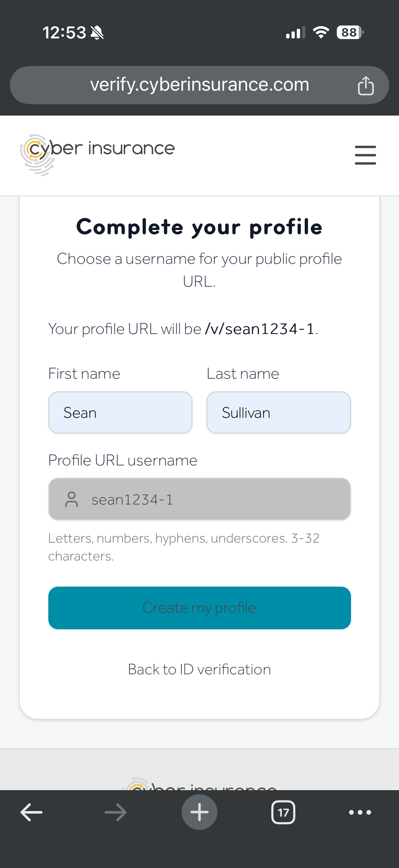Tap the forward arrow in the browser toolbar
This screenshot has width=399, height=868.
coord(115,812)
